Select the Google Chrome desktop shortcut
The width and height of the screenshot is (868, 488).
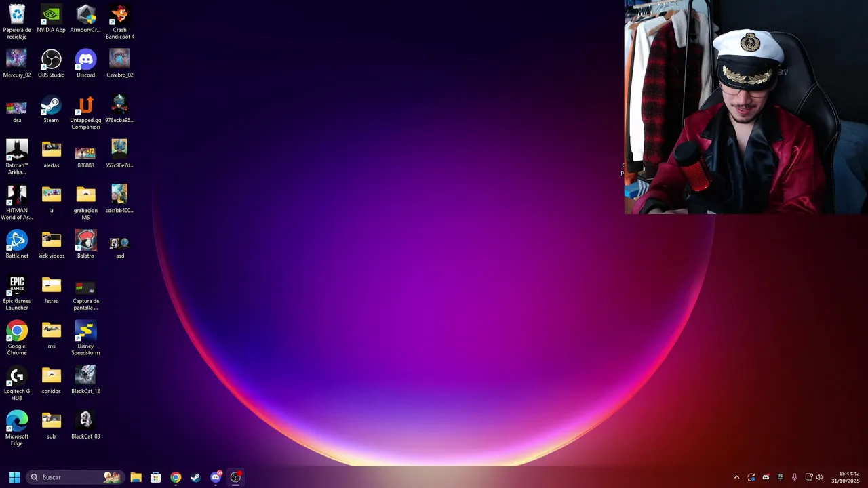[17, 338]
